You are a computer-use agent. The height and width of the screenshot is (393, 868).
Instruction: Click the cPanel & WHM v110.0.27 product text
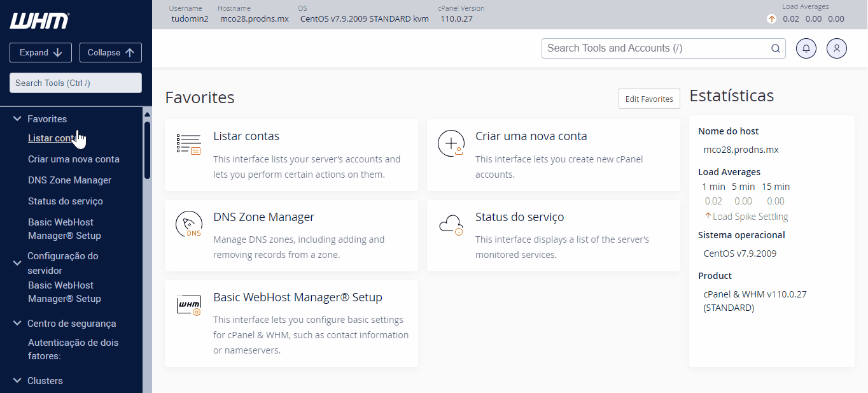point(755,301)
